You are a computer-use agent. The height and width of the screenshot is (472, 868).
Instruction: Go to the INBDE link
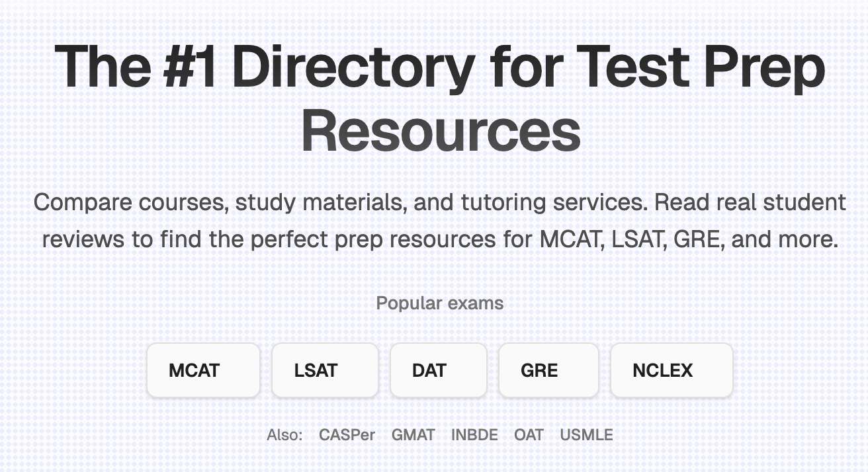click(474, 435)
